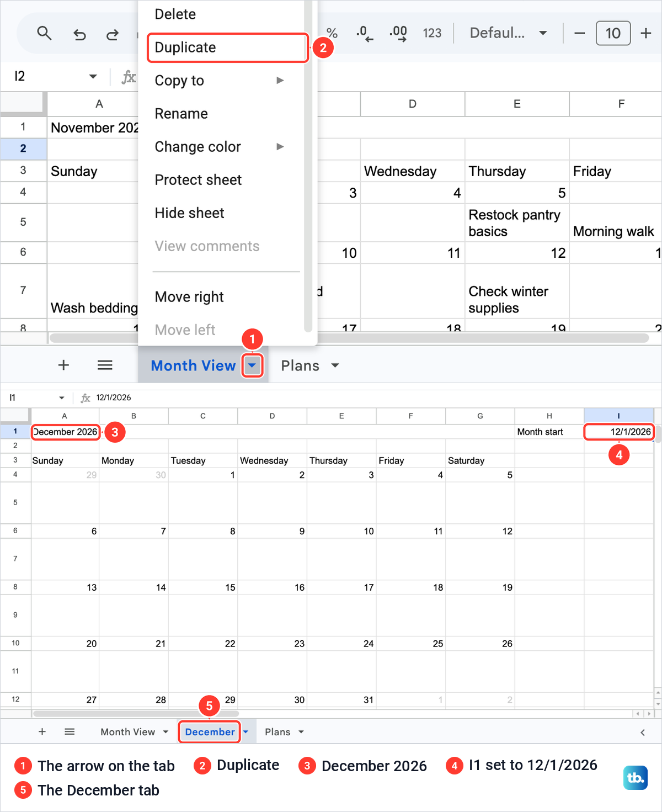The image size is (662, 812).
Task: Click date cell 15 in lower calendar
Action: click(x=203, y=587)
